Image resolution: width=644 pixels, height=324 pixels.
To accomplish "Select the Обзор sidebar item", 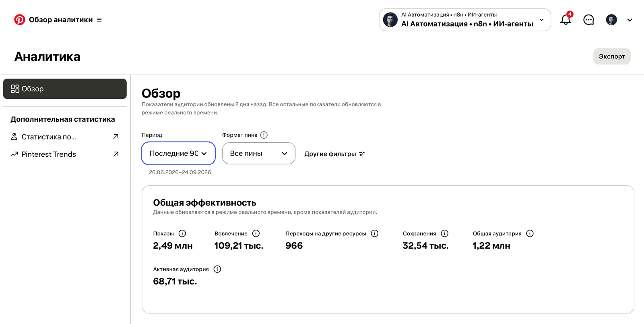I will tap(65, 89).
